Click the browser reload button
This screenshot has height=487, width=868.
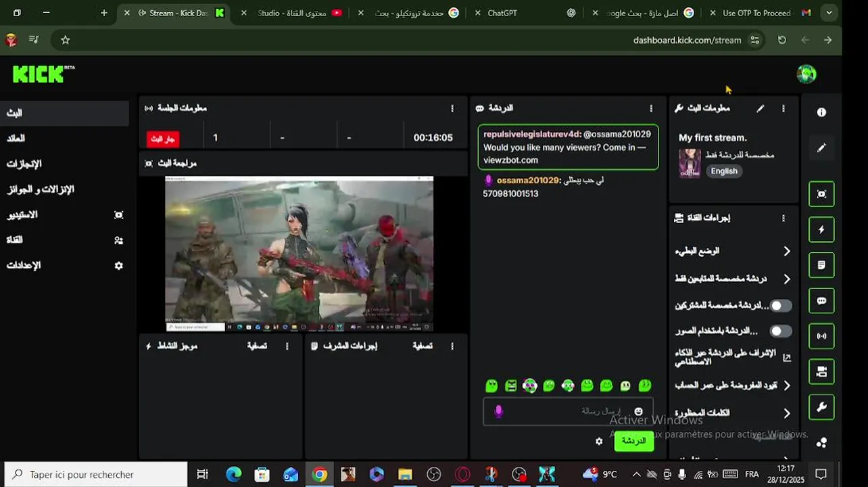point(782,40)
